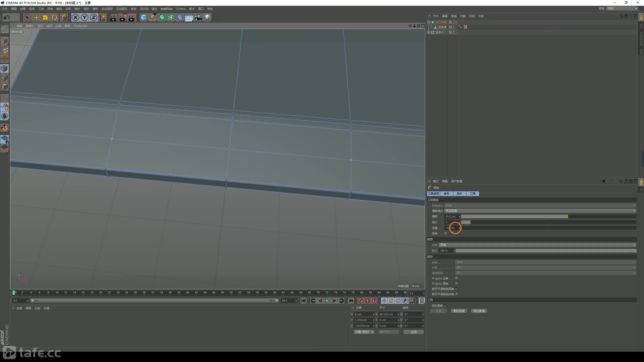This screenshot has height=362, width=644.
Task: Click 复位数值 button
Action: tap(479, 311)
